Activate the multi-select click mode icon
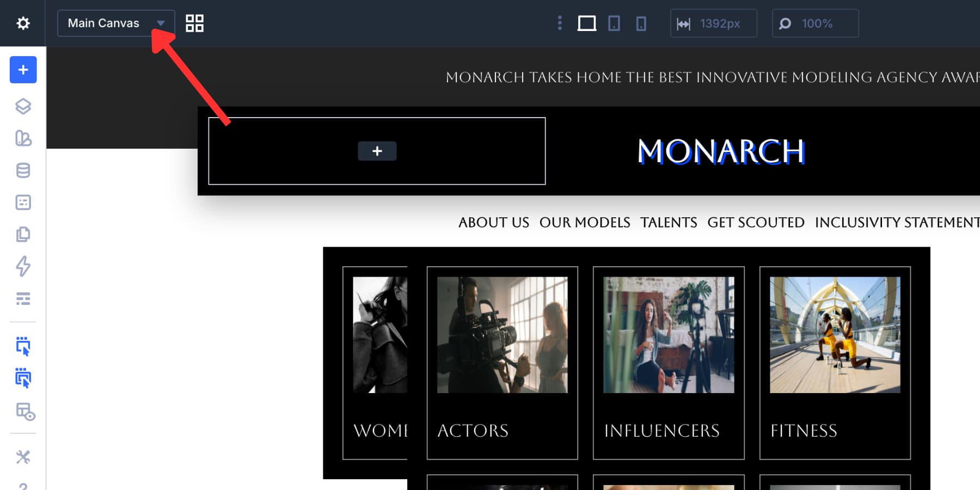The image size is (980, 490). (23, 378)
